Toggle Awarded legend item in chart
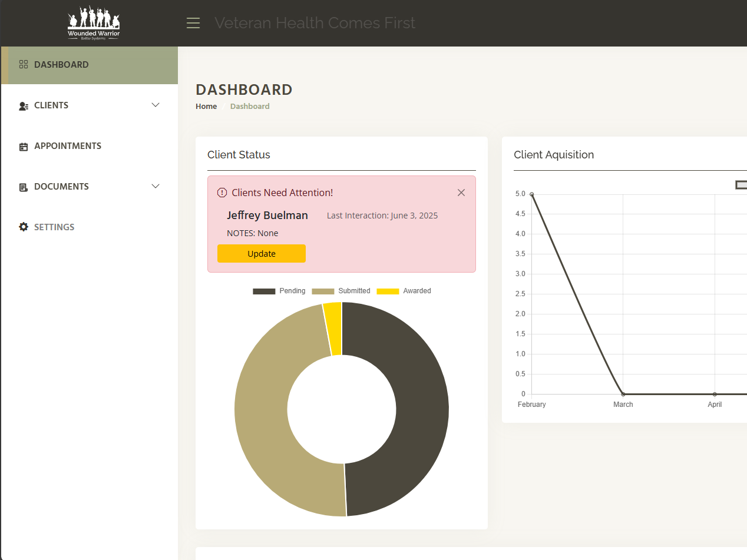Viewport: 747px width, 560px height. pyautogui.click(x=404, y=291)
